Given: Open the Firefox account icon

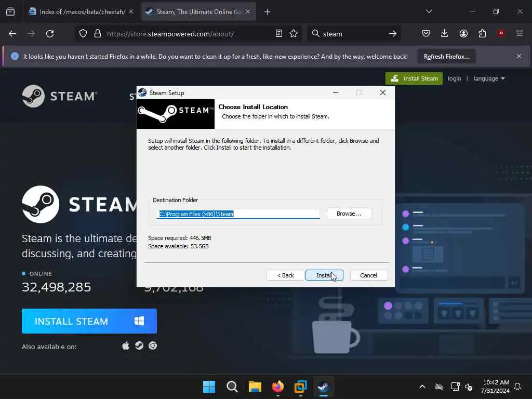Looking at the screenshot, I should tap(463, 33).
